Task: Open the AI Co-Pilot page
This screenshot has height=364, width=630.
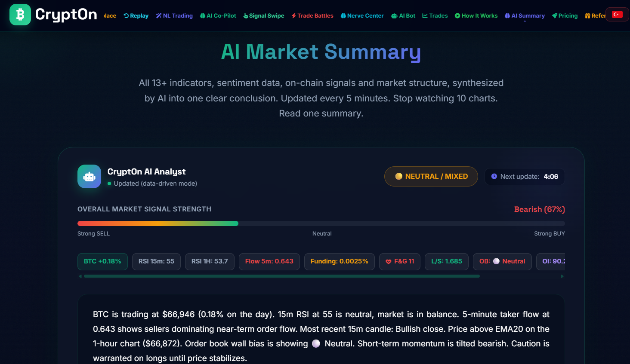Action: (218, 16)
